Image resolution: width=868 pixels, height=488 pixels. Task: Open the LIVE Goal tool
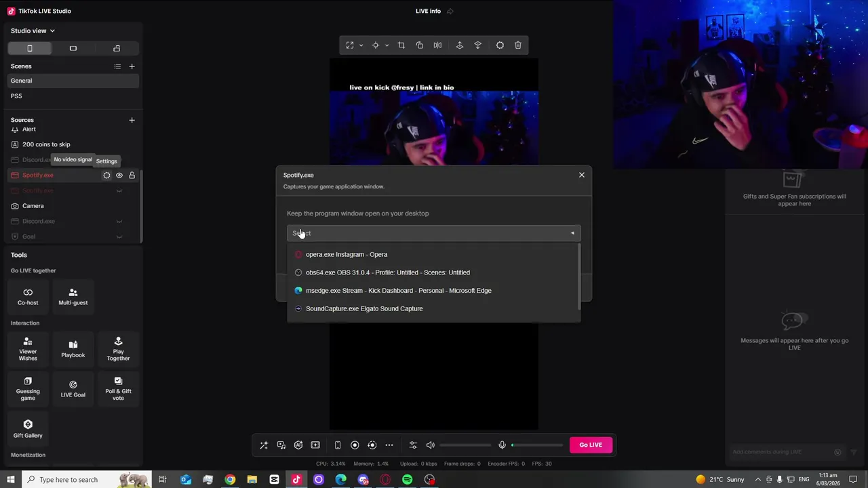(x=73, y=389)
